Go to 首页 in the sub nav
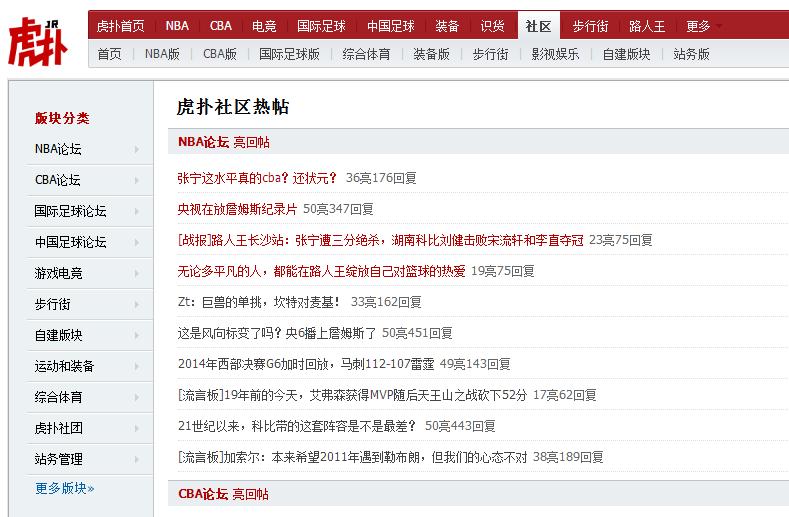Screen dimensions: 789x517 (109, 54)
